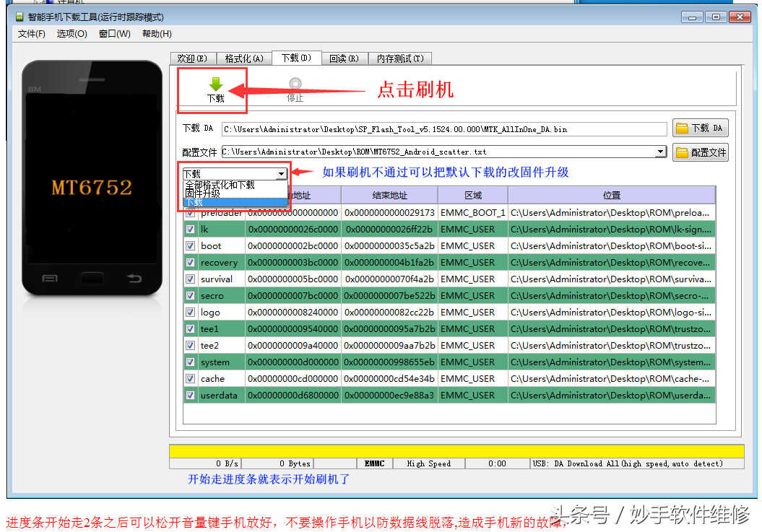Screen dimensions: 762x532
Task: Click the scatter config file folder button
Action: (700, 152)
